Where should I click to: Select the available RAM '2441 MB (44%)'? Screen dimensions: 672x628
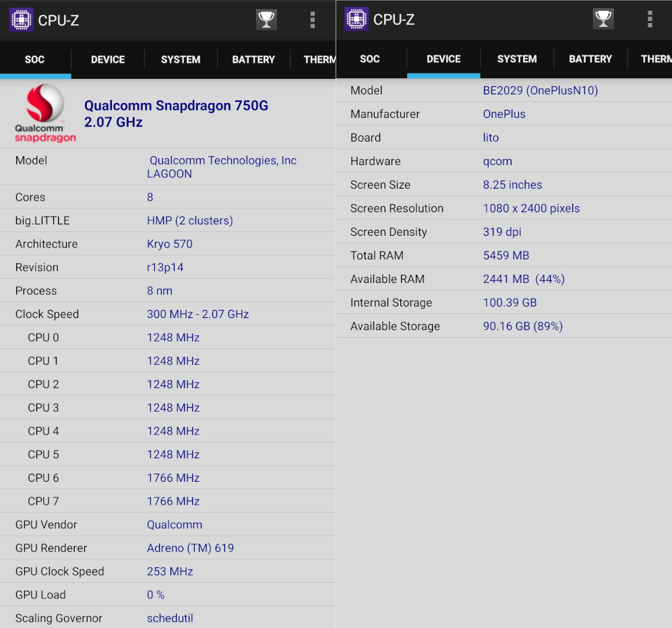pyautogui.click(x=524, y=280)
